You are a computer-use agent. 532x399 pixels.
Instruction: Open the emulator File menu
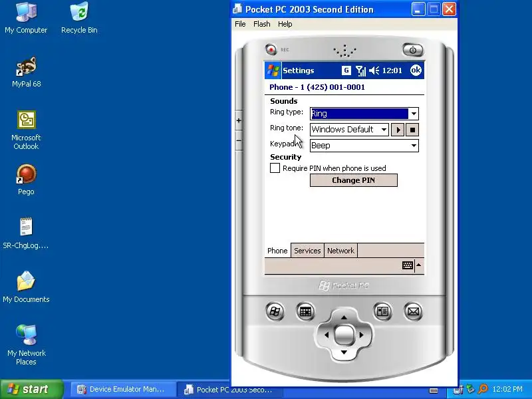coord(240,24)
